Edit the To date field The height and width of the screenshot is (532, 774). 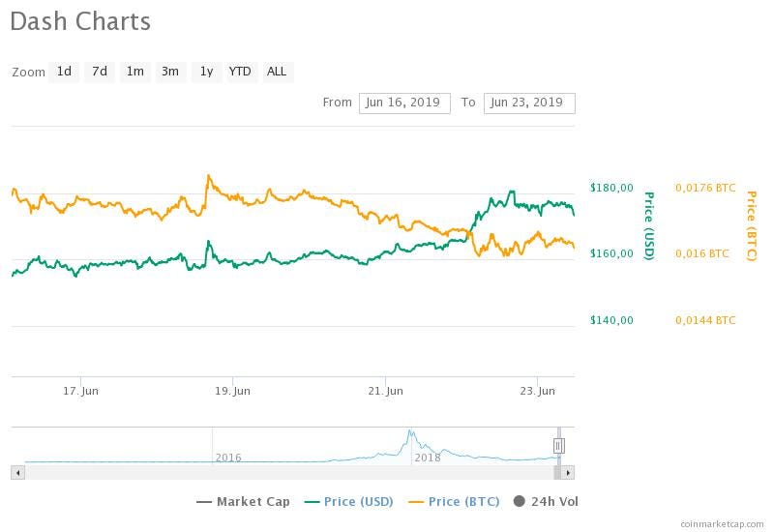[x=529, y=103]
